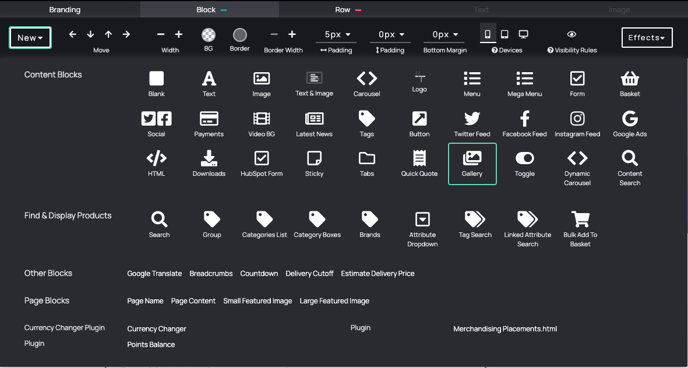
Task: Insert the Payments block
Action: point(209,124)
